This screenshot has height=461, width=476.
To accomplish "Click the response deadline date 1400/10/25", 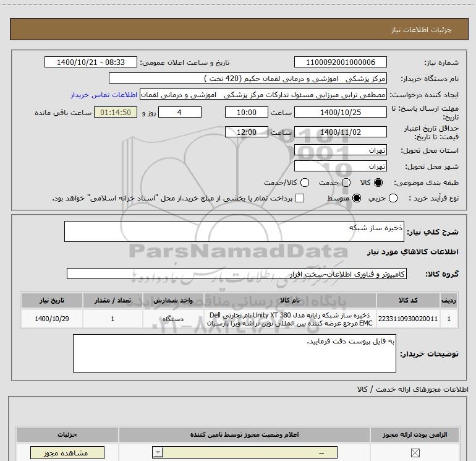I will tap(340, 112).
